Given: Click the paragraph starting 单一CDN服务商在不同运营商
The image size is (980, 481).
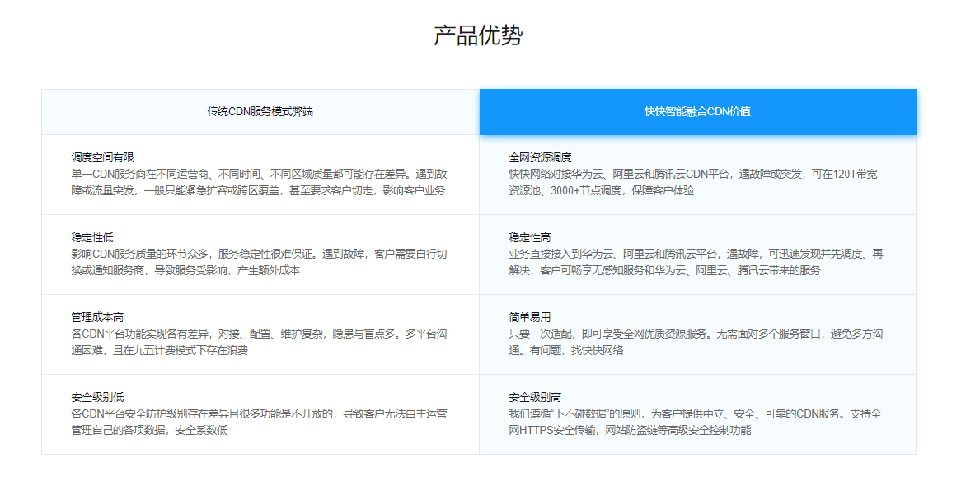Looking at the screenshot, I should pyautogui.click(x=259, y=182).
